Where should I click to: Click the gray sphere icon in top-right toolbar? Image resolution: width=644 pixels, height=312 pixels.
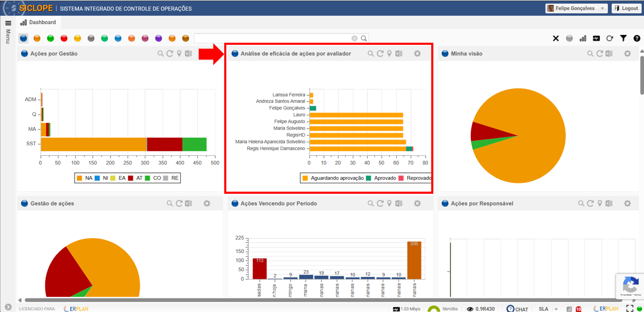click(569, 38)
